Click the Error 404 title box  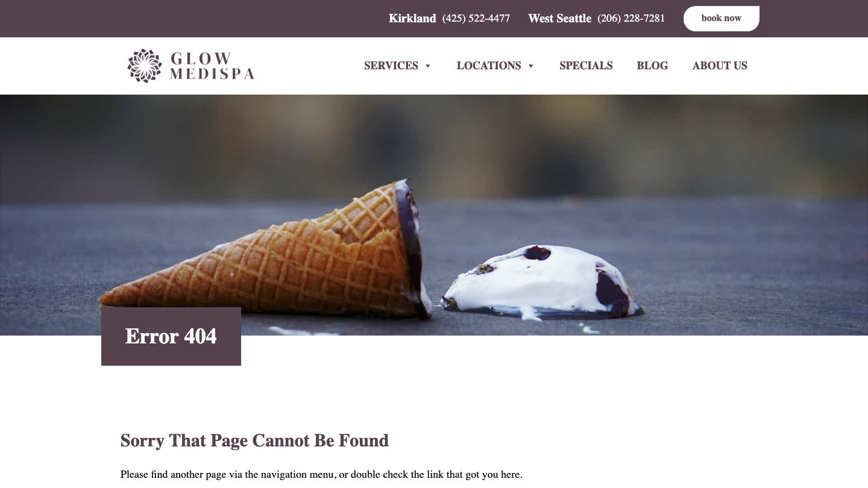click(171, 336)
